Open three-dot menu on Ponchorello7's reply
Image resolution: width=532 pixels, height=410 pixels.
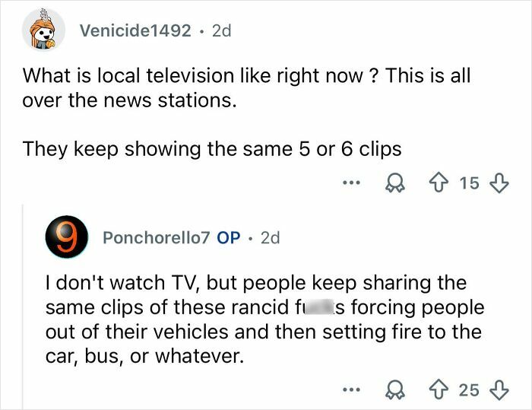point(349,390)
